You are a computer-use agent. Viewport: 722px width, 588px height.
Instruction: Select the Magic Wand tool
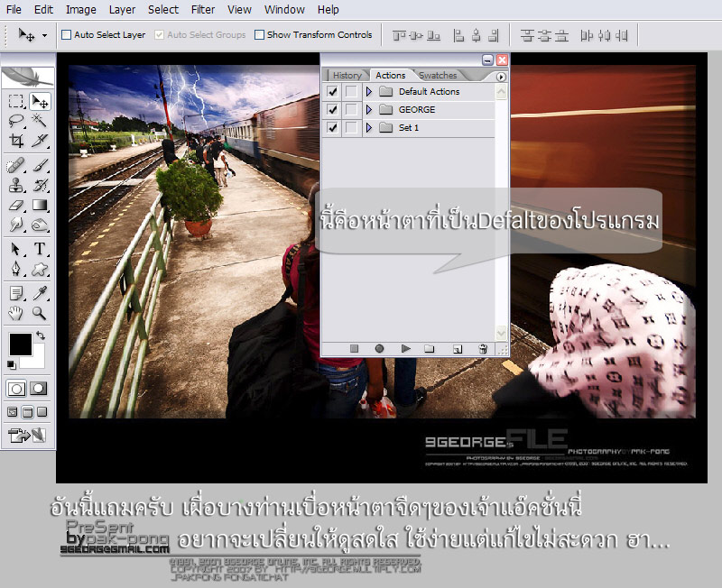tap(40, 121)
